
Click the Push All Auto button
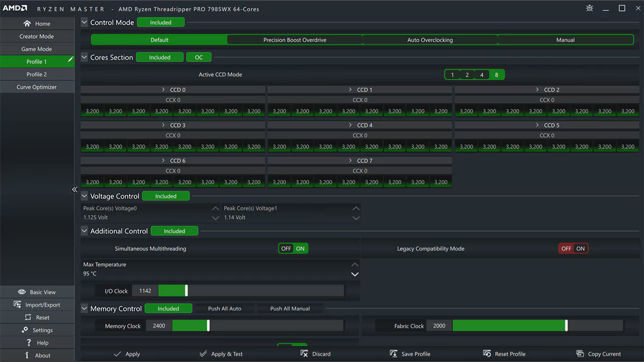(224, 308)
